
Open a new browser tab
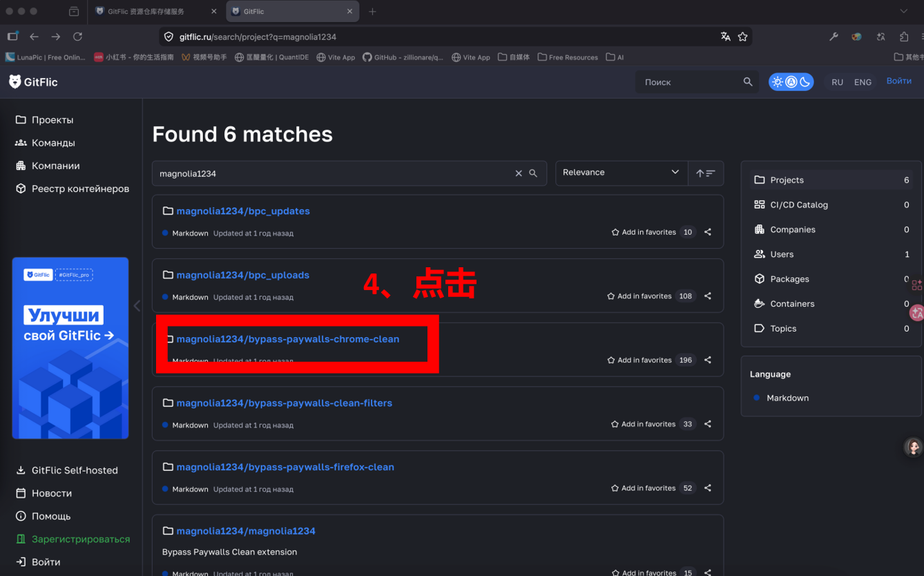coord(372,12)
